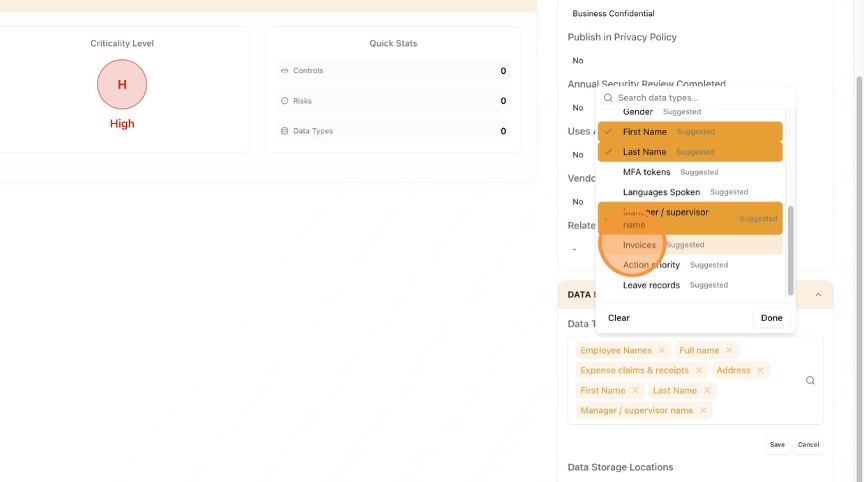Focus the Search data types field
Image resolution: width=864 pixels, height=482 pixels.
pyautogui.click(x=700, y=98)
